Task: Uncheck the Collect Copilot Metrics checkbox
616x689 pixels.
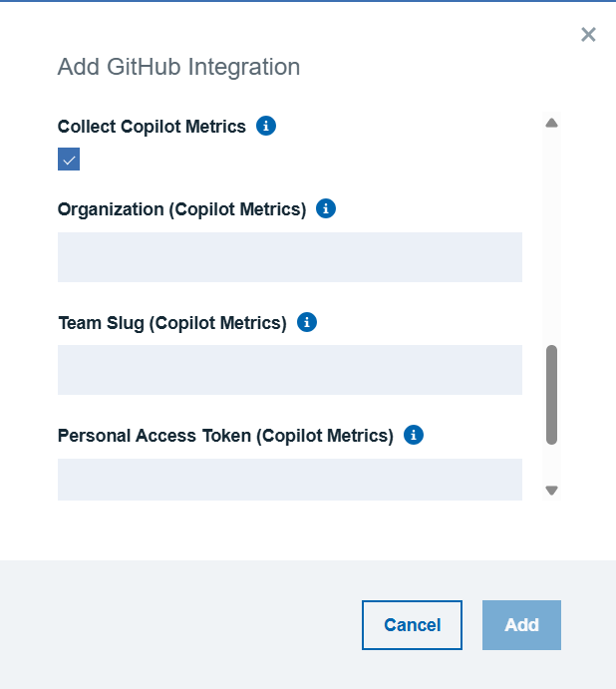Action: point(69,160)
